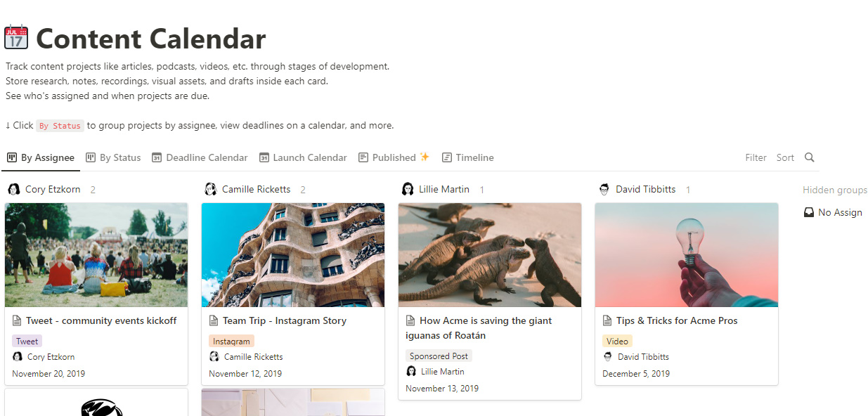The image size is (868, 416).
Task: Expand the Hidden groups section
Action: (835, 190)
